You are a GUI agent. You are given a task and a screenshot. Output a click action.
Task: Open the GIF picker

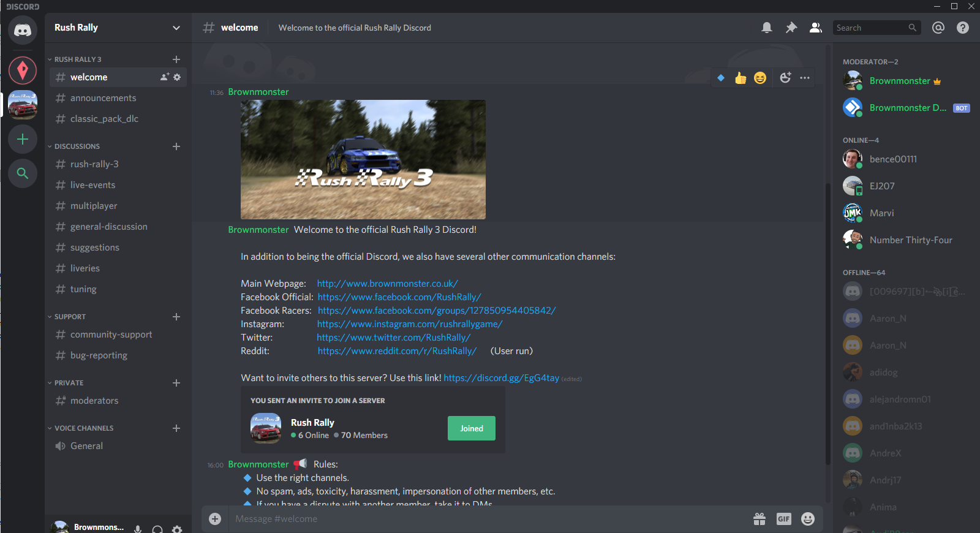[783, 519]
